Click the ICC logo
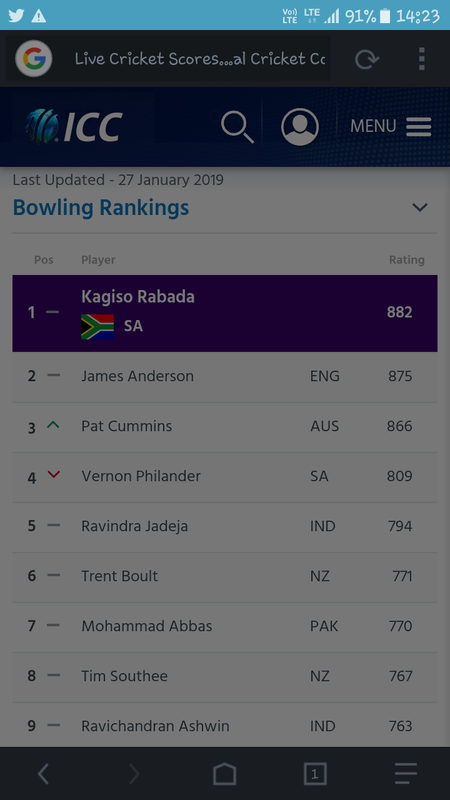Screen dimensions: 450x800 coord(74,126)
